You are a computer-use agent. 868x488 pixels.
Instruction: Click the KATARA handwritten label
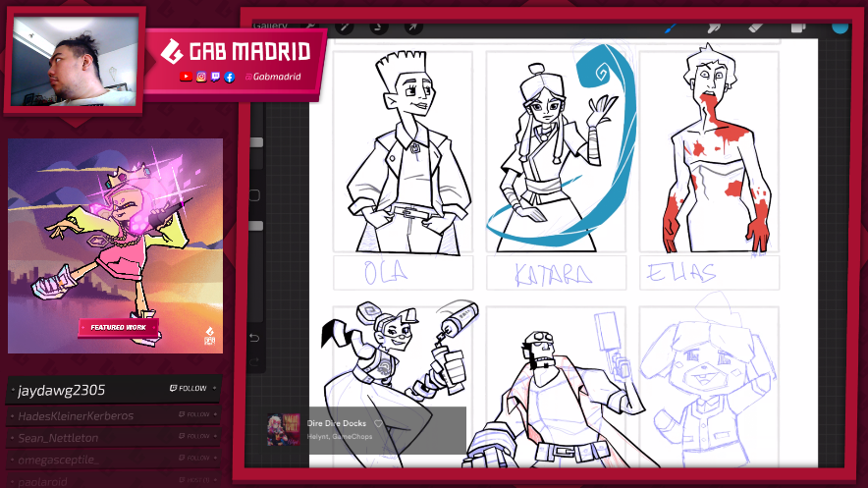(x=553, y=274)
